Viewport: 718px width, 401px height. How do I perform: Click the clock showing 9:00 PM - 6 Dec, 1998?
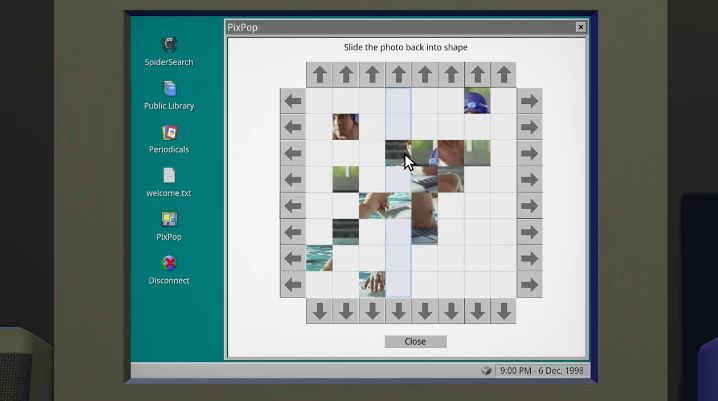tap(541, 370)
